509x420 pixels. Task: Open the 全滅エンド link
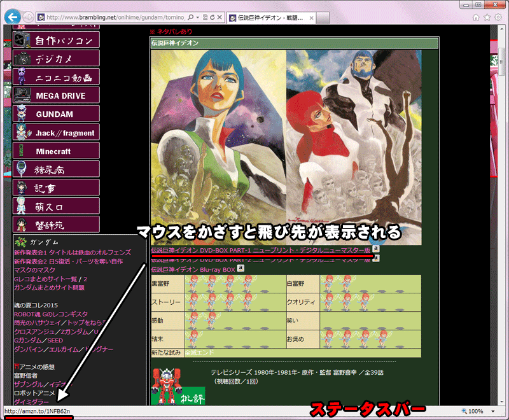[199, 353]
